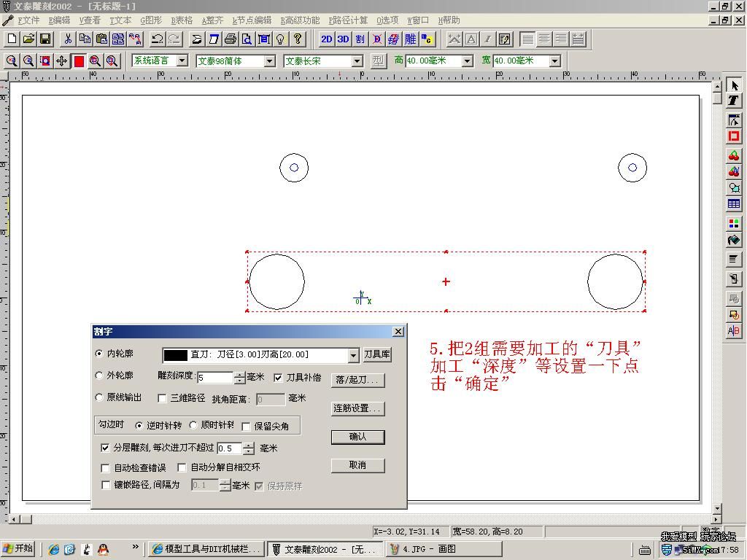Expand the 直刀 tool selection dropdown
Viewport: 747px width, 560px height.
(353, 355)
